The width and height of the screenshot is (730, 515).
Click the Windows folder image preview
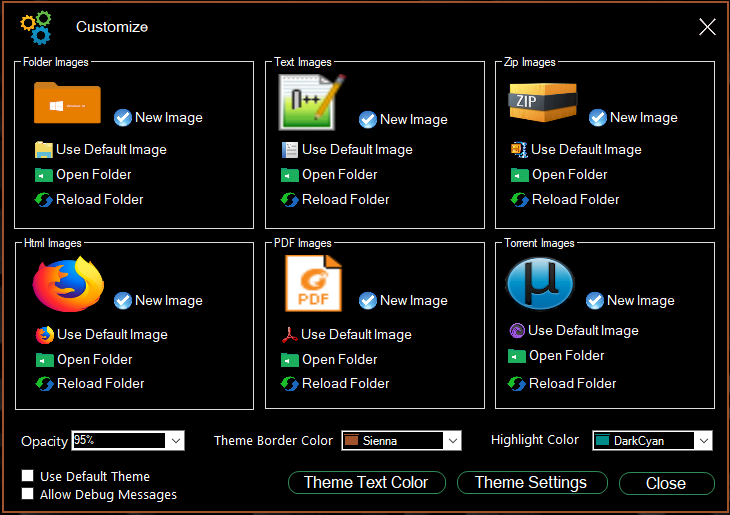pos(67,103)
